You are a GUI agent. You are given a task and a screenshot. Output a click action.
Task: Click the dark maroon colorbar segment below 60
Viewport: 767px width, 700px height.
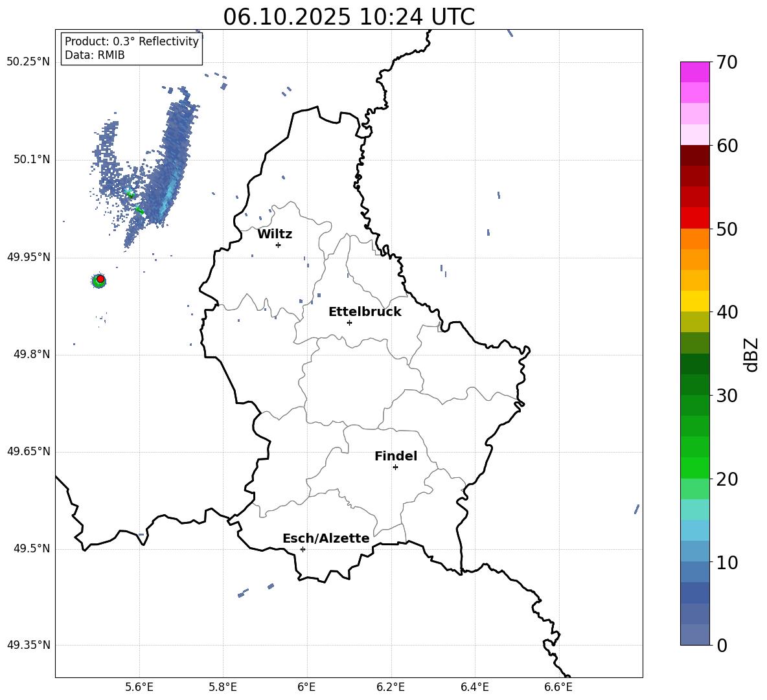click(x=694, y=155)
